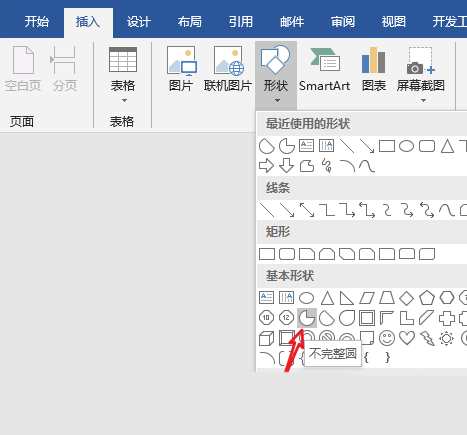
Task: Select arc in recently used shapes
Action: (x=347, y=166)
